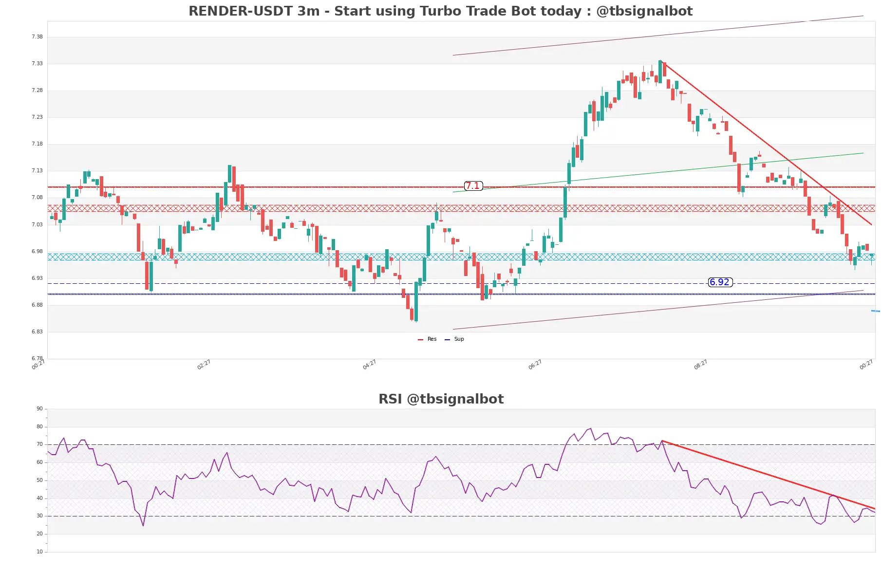
Task: Click the 7.03 price axis label
Action: click(37, 225)
